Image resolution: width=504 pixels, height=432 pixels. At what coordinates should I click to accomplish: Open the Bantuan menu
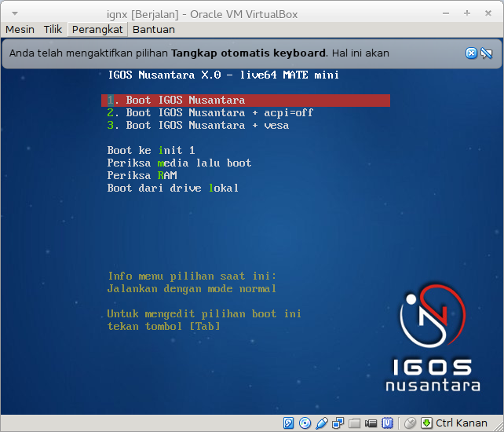click(x=154, y=30)
